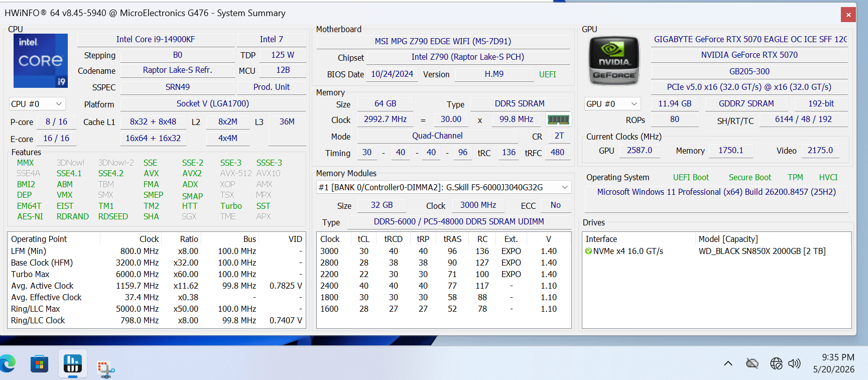Click the memory module chip icon
Viewport: 868px width, 380px height.
[558, 119]
